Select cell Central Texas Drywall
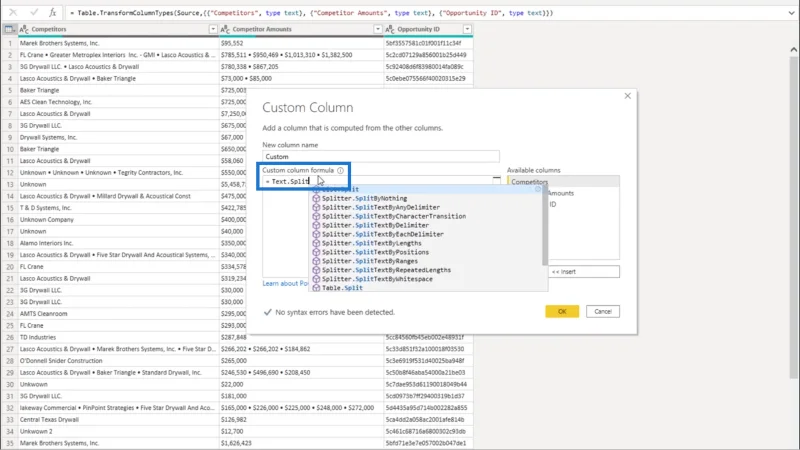Screen dimensions: 800x450 point(118,419)
